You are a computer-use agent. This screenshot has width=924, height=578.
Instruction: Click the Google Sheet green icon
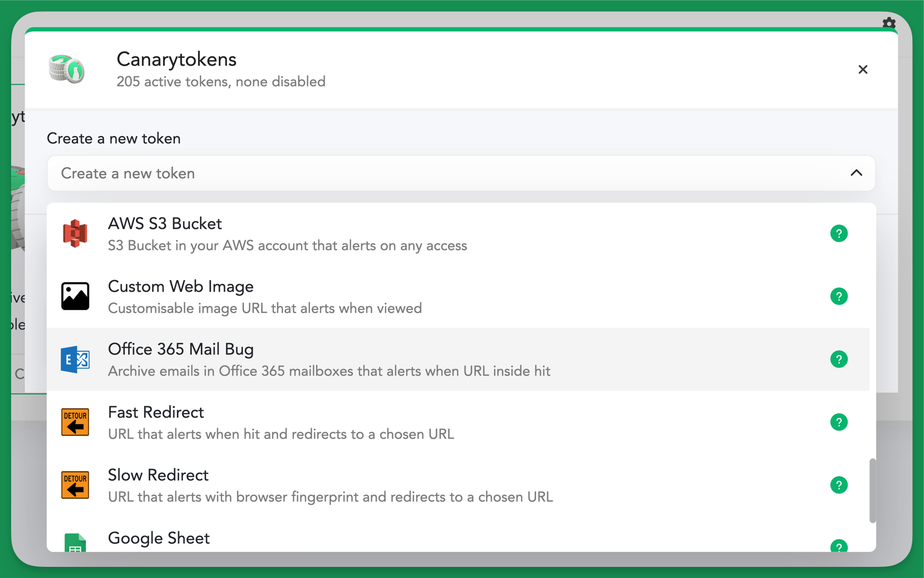coord(75,542)
